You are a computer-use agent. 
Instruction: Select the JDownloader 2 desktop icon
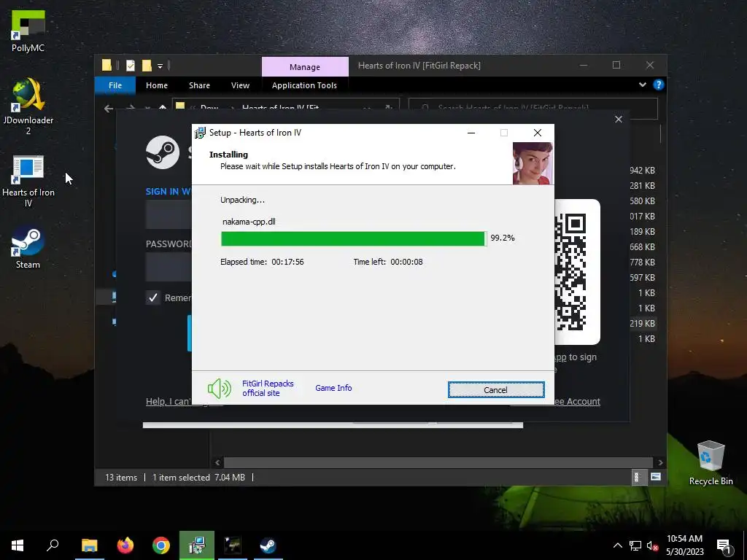click(28, 106)
